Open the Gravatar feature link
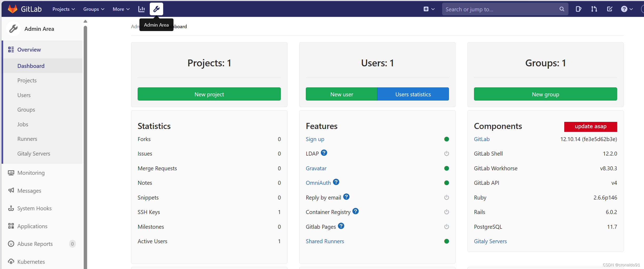This screenshot has width=644, height=269. 316,168
